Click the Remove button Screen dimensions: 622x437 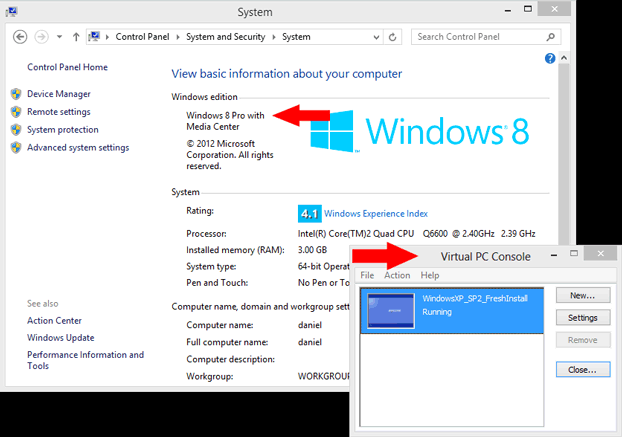(583, 340)
